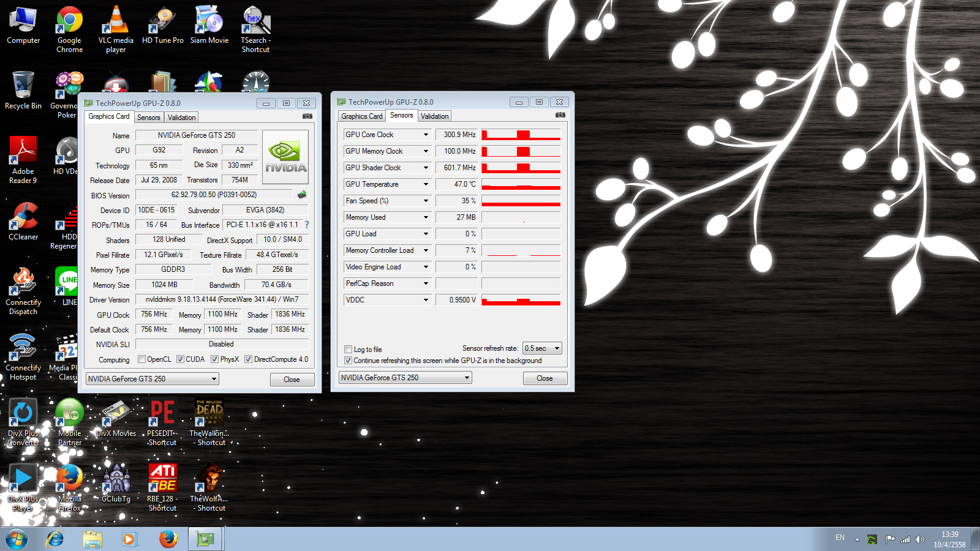
Task: Open TSearch shortcut on desktop
Action: 256,29
